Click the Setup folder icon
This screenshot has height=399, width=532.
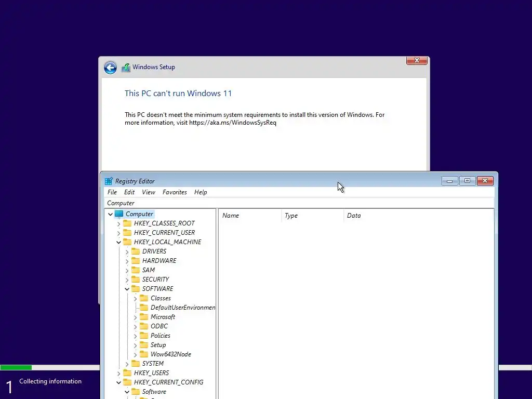point(144,345)
